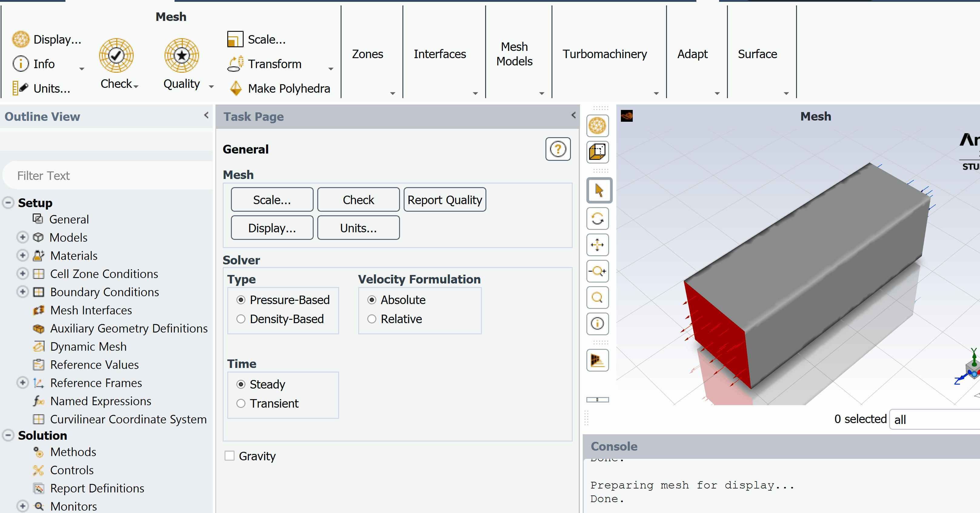
Task: Collapse the Outline View panel arrow
Action: click(x=206, y=115)
